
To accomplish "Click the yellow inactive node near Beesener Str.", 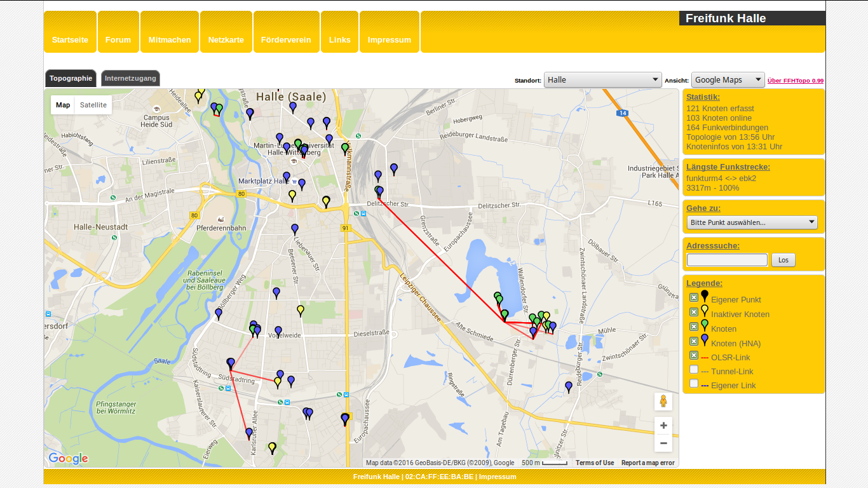I will click(x=301, y=310).
